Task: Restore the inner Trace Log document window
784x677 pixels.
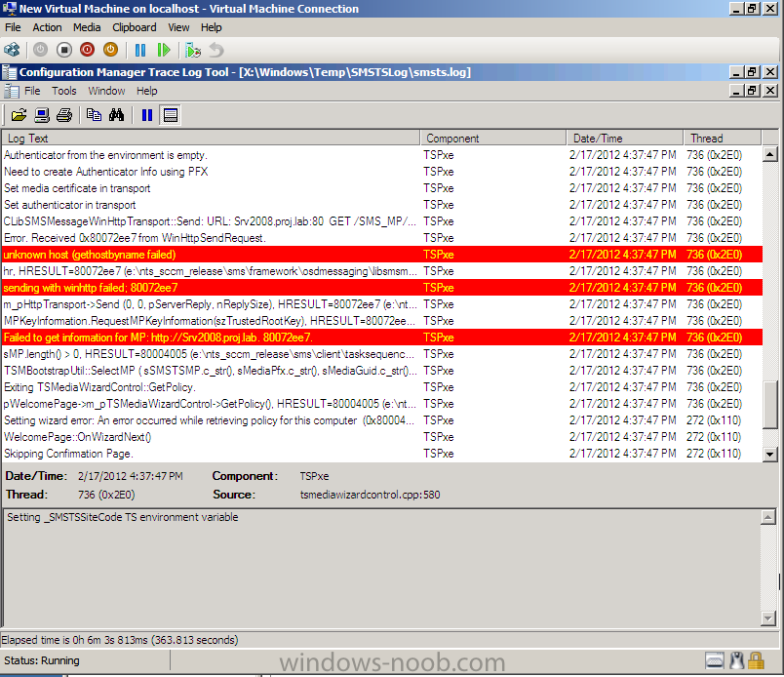Action: (752, 91)
